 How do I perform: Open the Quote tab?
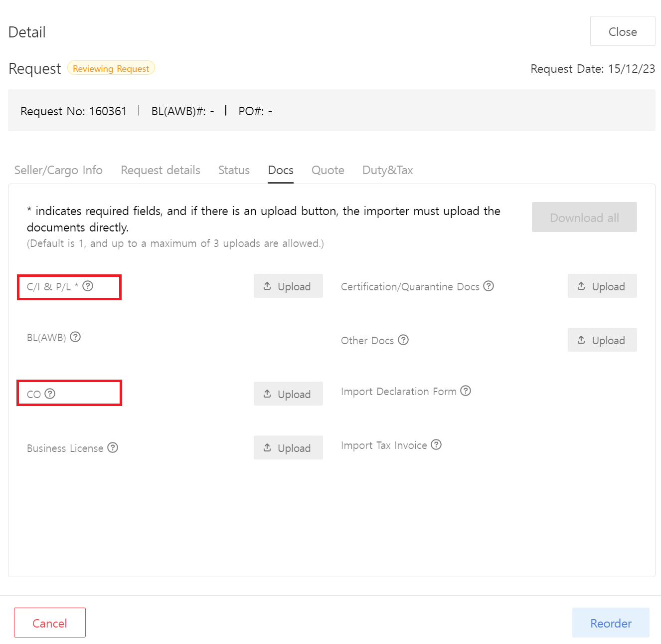pos(328,170)
